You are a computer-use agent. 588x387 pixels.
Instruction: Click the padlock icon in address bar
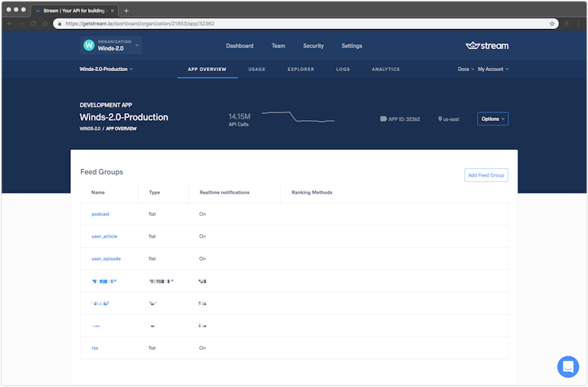click(x=60, y=24)
